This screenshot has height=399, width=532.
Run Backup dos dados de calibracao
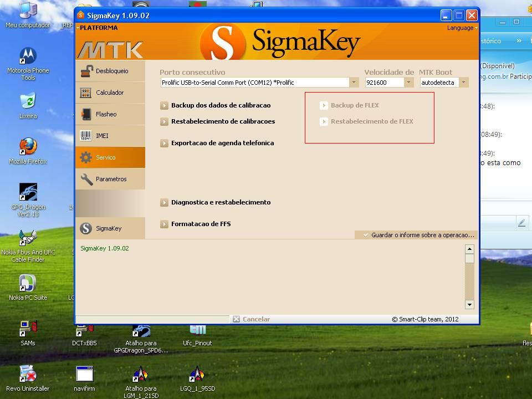click(216, 105)
